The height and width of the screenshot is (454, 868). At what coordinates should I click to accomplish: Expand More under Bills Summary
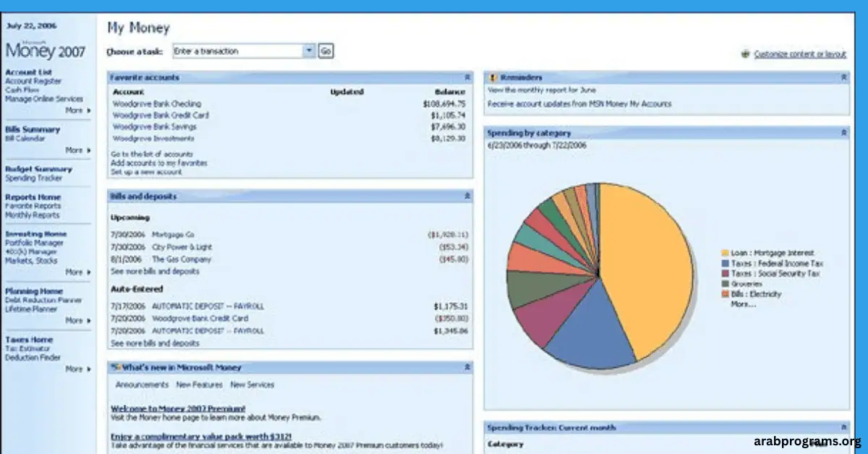pyautogui.click(x=78, y=150)
